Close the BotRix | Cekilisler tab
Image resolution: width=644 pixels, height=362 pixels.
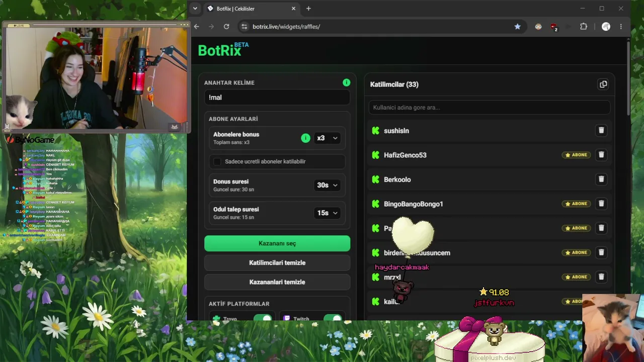tap(294, 9)
